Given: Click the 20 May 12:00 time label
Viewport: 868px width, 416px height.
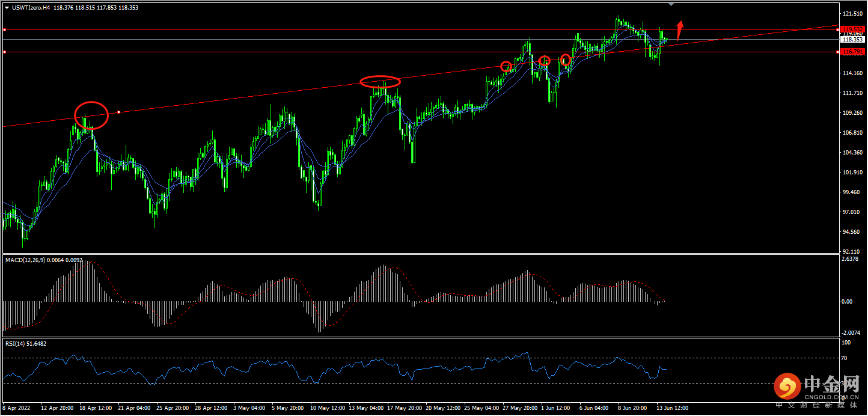Looking at the screenshot, I should [442, 408].
